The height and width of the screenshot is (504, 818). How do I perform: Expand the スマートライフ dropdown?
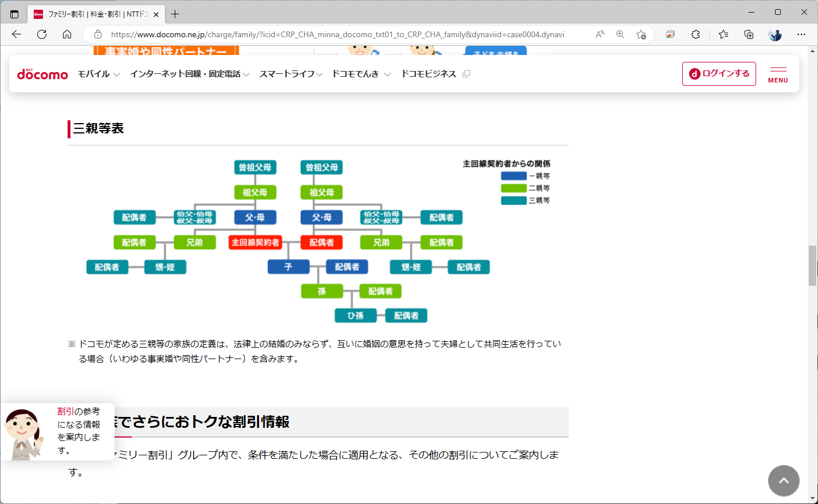pyautogui.click(x=289, y=73)
